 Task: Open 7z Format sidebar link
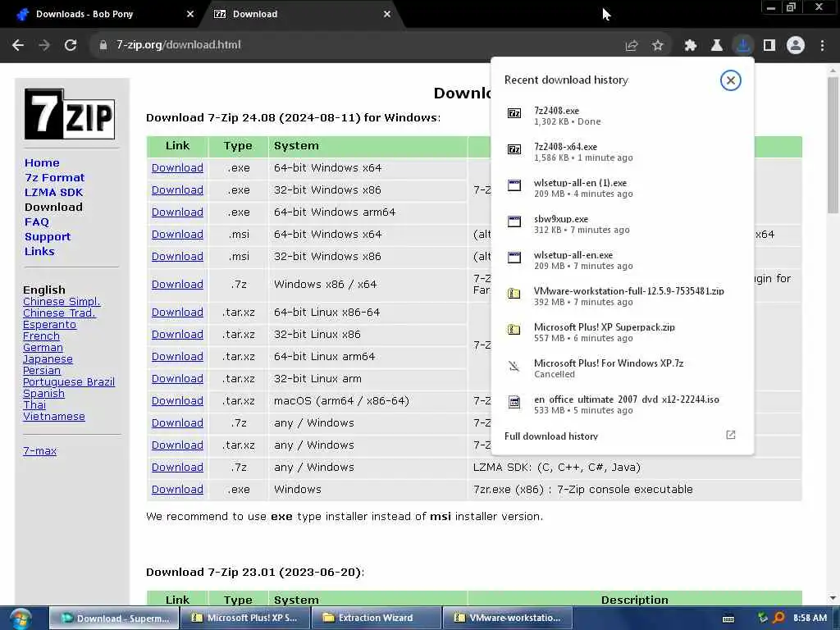(x=55, y=177)
